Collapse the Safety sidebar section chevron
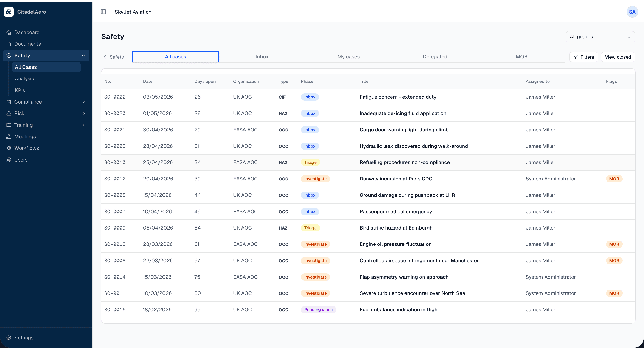 (83, 56)
